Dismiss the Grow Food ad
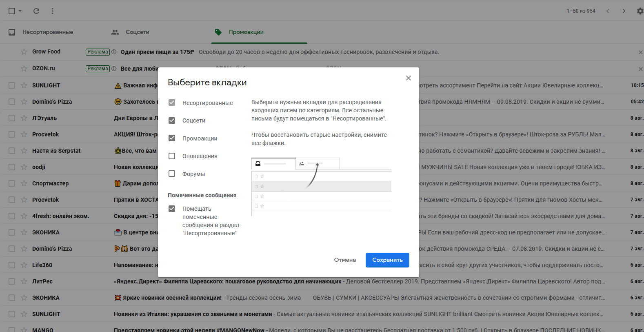 (x=640, y=52)
